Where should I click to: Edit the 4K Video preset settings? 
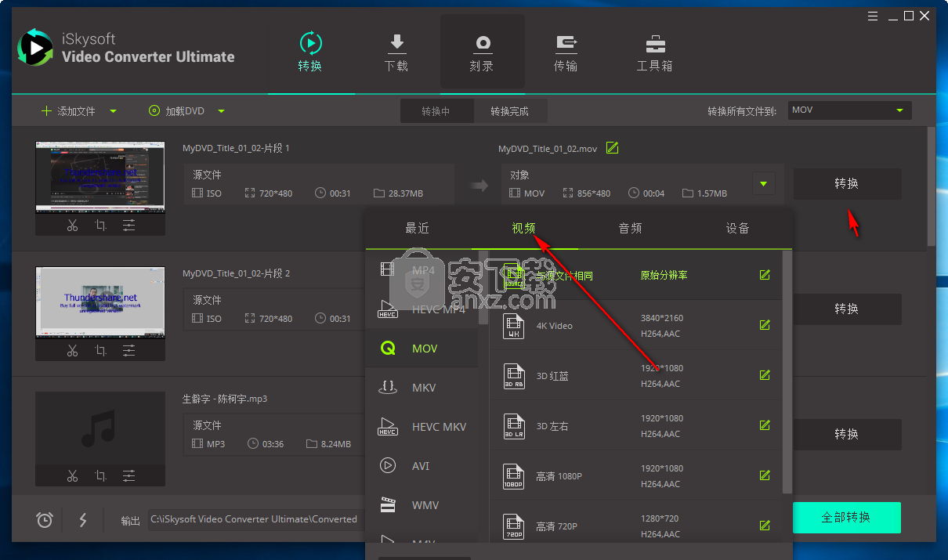pyautogui.click(x=765, y=326)
